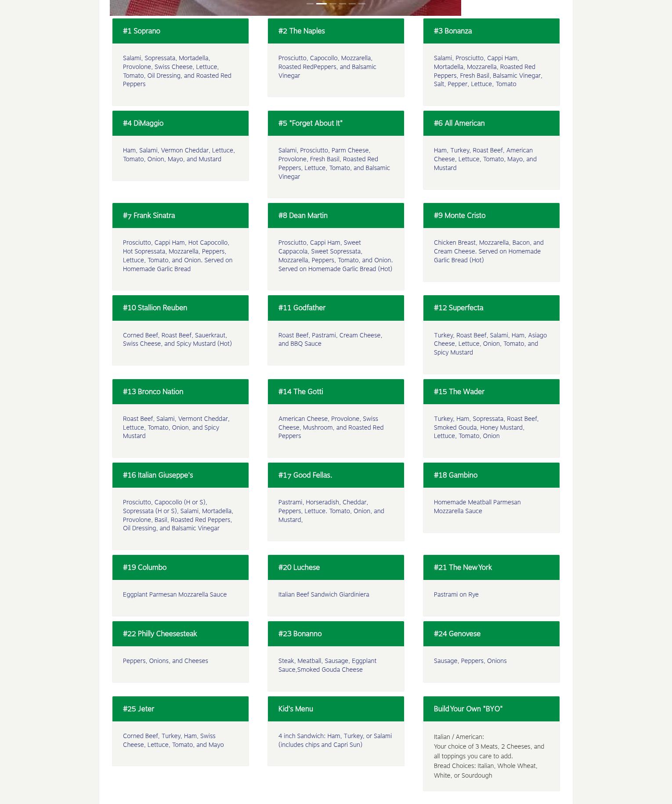This screenshot has width=672, height=804.
Task: Open the #1 Soprano sandwich header
Action: click(180, 31)
